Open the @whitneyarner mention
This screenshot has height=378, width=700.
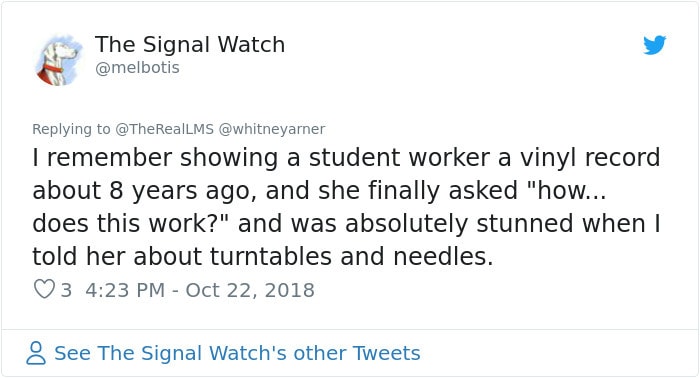click(x=271, y=129)
